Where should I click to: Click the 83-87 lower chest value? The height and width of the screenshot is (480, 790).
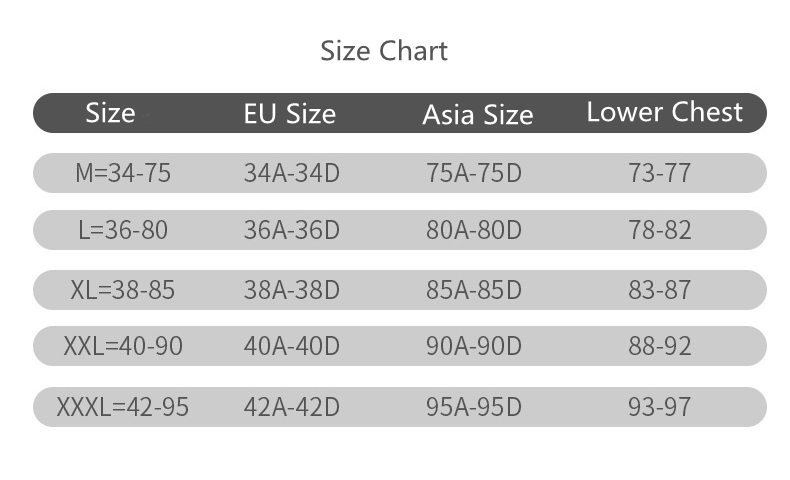[x=660, y=290]
